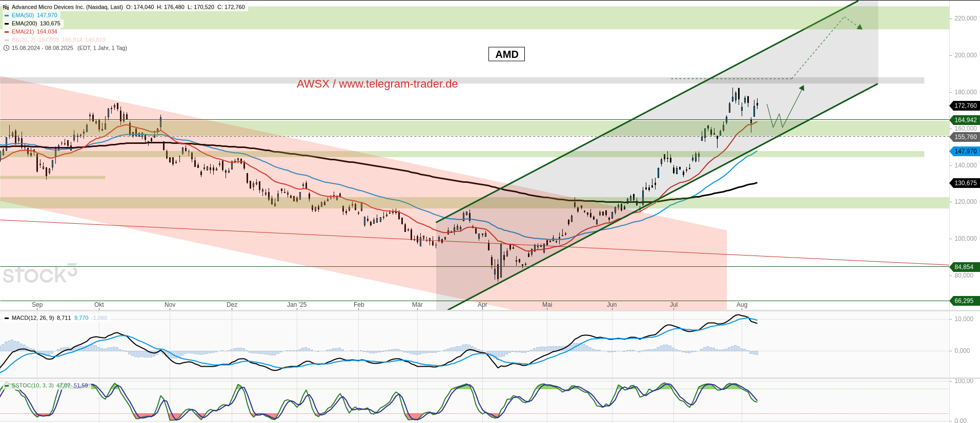Image resolution: width=980 pixels, height=423 pixels.
Task: Click the black 130,675 price tag on axis
Action: tap(965, 183)
